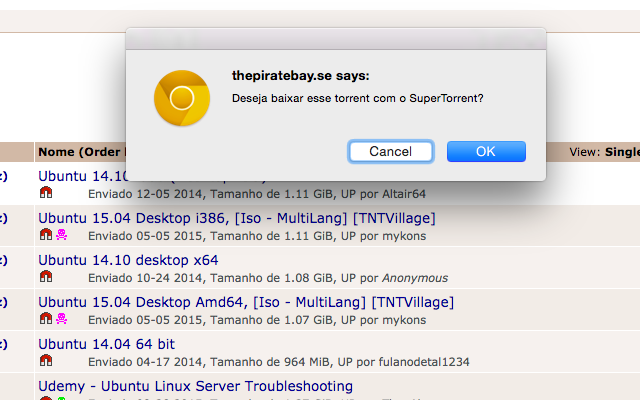Click the dialog message about SuperTorrent
The image size is (640, 400).
[x=358, y=98]
